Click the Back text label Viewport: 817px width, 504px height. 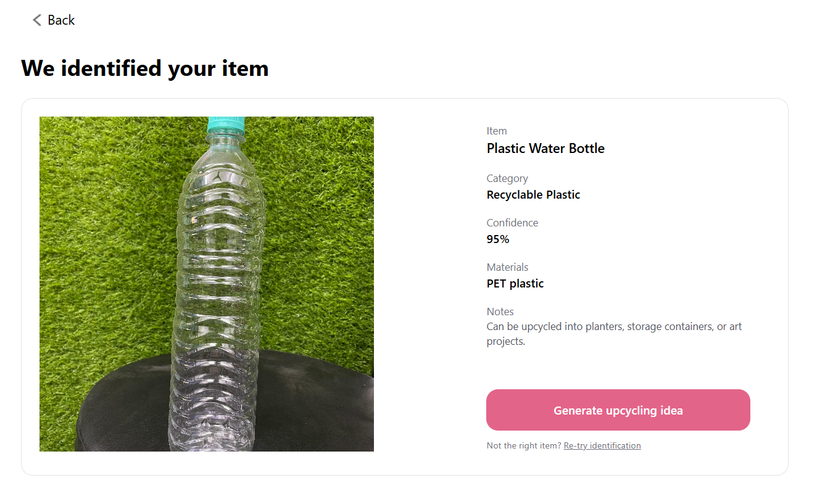coord(61,20)
